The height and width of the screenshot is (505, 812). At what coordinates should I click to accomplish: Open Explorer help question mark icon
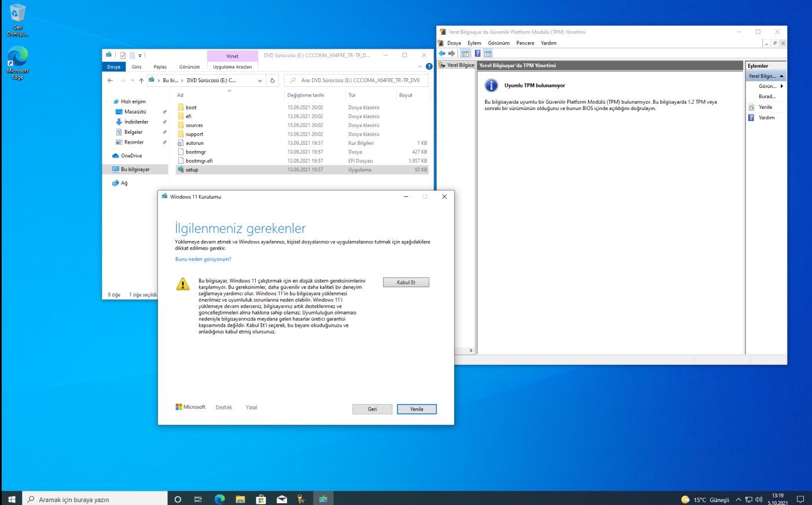click(429, 67)
